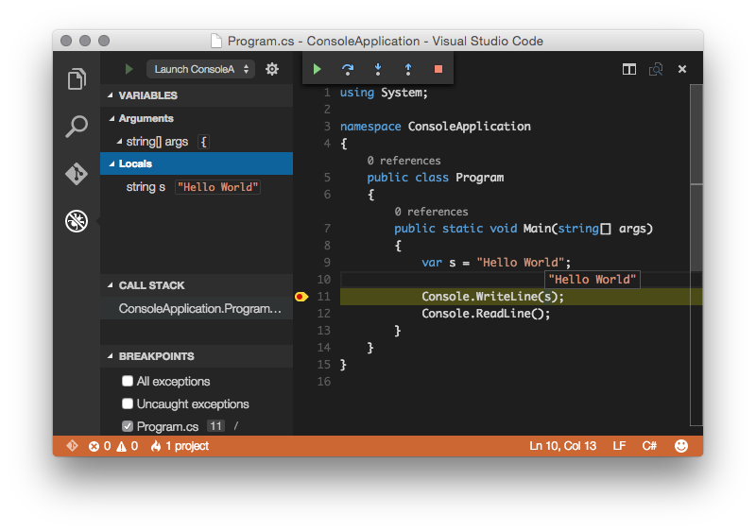Place cursor on Console.ReadLine() line
756x532 pixels.
pyautogui.click(x=486, y=314)
